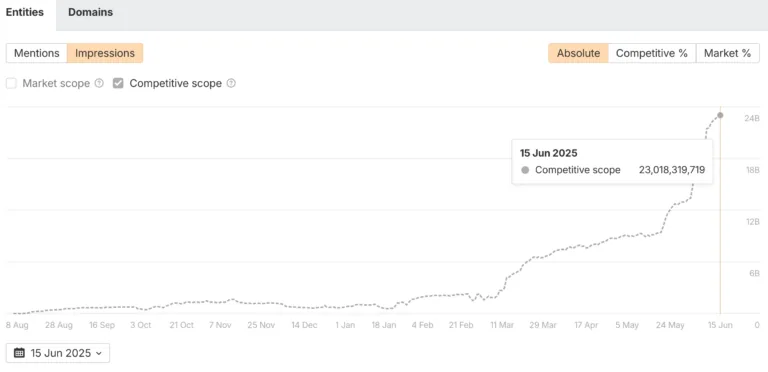768x372 pixels.
Task: Switch to the Domains tab
Action: click(x=91, y=13)
